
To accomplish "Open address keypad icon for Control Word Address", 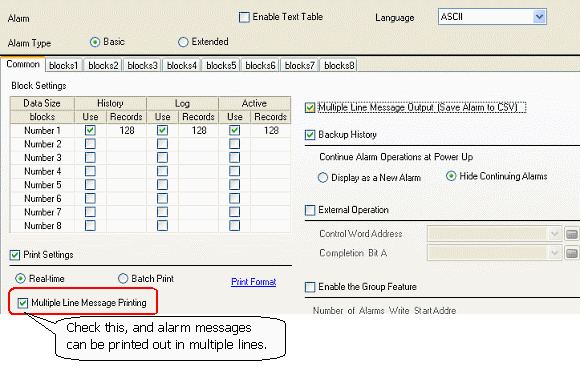I will [x=572, y=234].
